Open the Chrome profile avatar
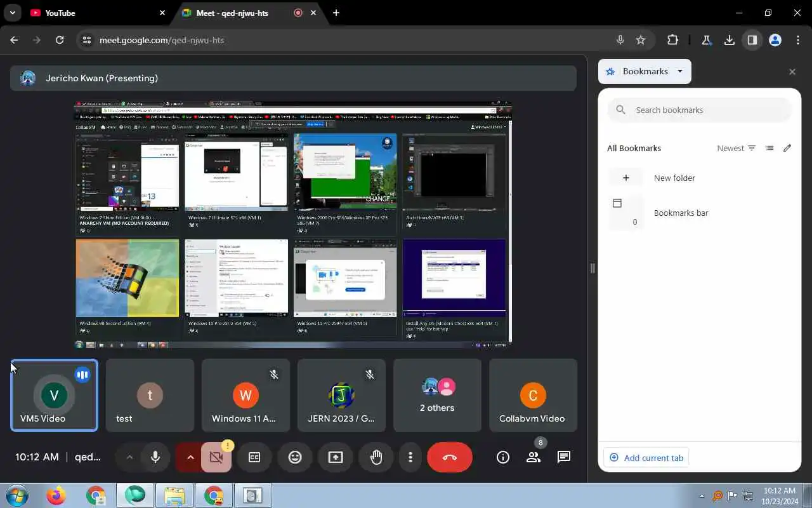Viewport: 812px width, 508px height. pos(775,40)
